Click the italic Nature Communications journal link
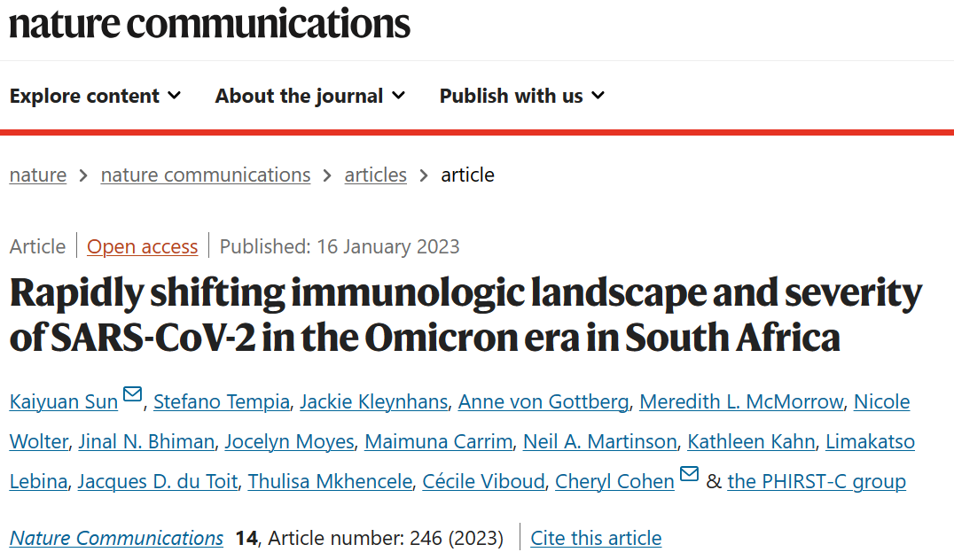The image size is (954, 560). (116, 538)
